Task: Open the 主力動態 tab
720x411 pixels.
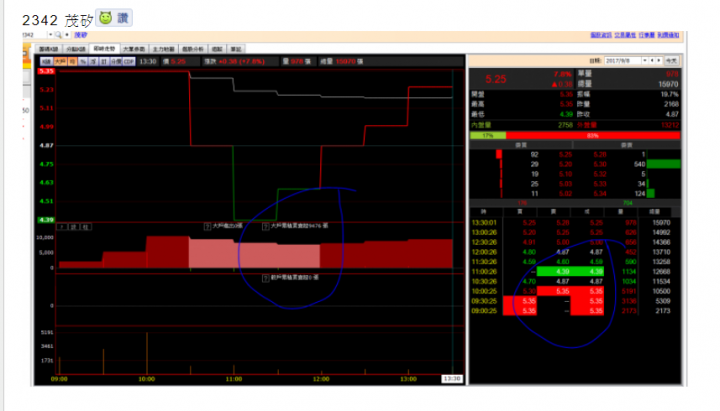Action: coord(163,49)
